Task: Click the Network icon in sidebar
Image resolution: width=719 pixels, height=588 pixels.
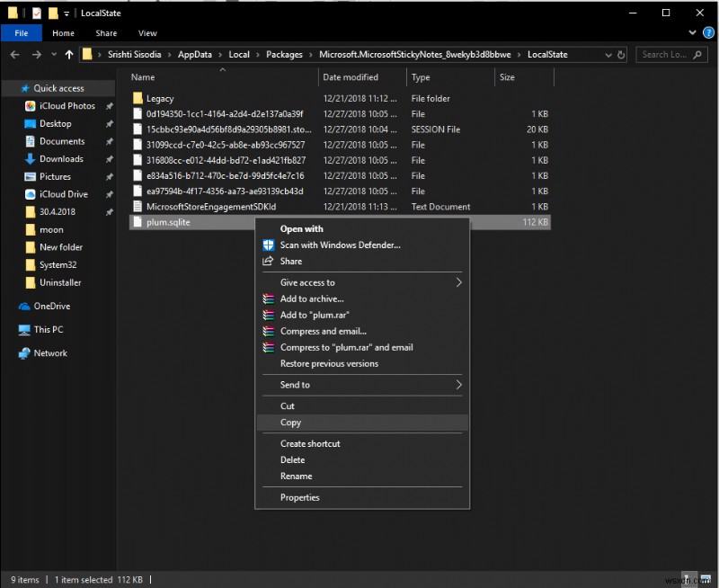Action: (x=24, y=353)
